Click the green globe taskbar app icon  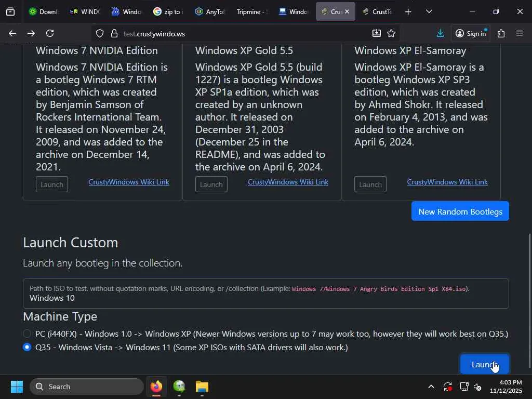[179, 387]
